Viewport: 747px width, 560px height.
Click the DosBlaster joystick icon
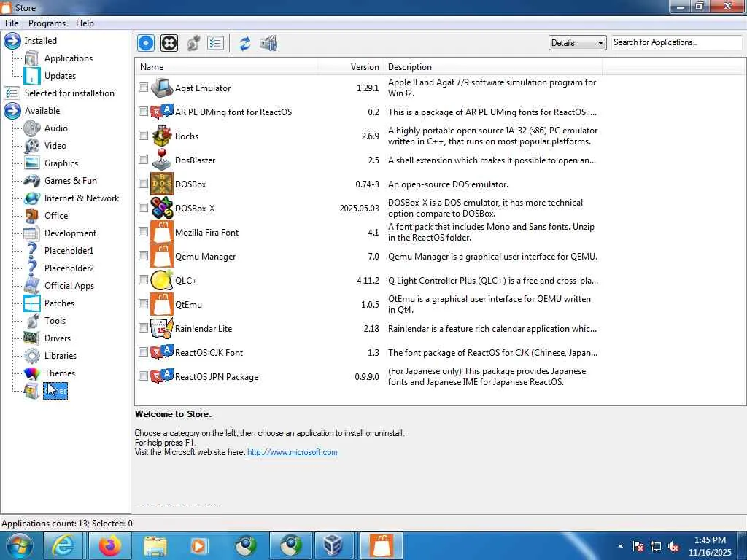[161, 160]
